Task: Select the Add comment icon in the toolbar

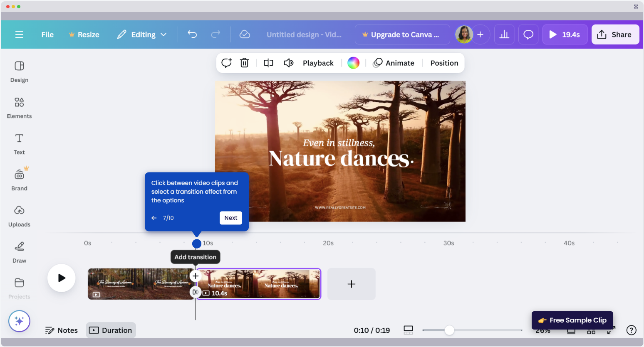Action: (226, 63)
